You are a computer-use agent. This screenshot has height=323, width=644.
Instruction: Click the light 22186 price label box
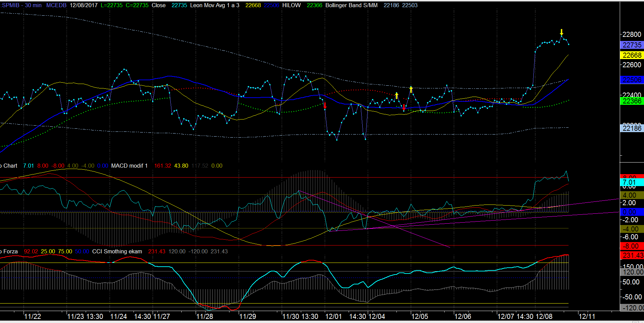(x=632, y=128)
